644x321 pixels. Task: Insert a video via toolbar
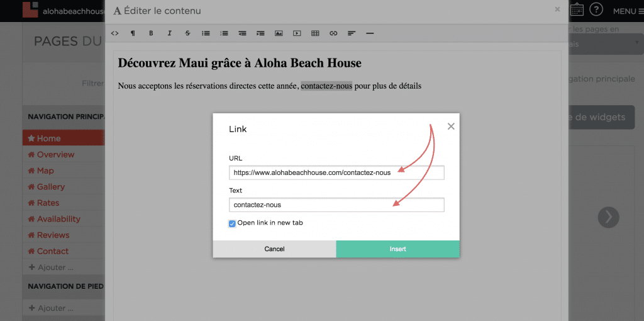(297, 33)
